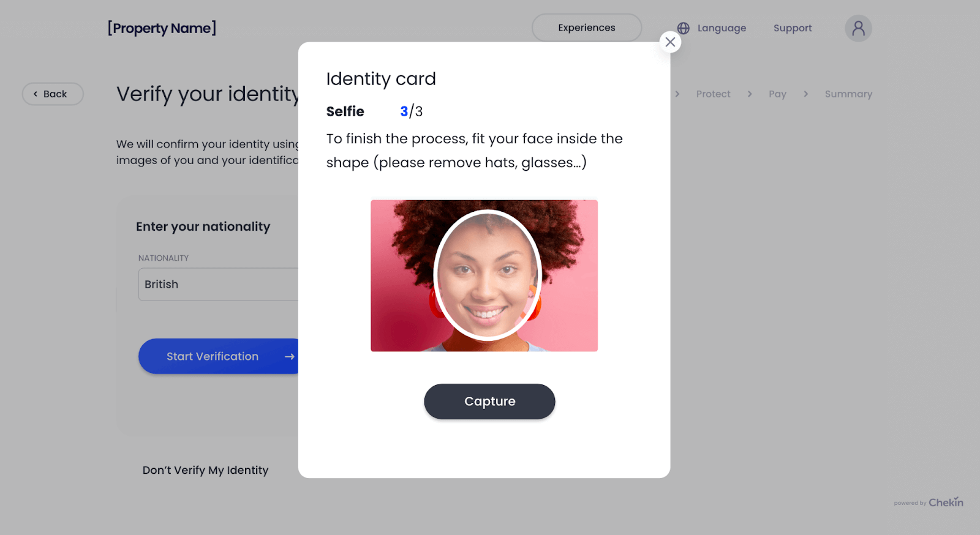The height and width of the screenshot is (535, 980).
Task: Click the chevron before the Protect step
Action: tap(677, 94)
